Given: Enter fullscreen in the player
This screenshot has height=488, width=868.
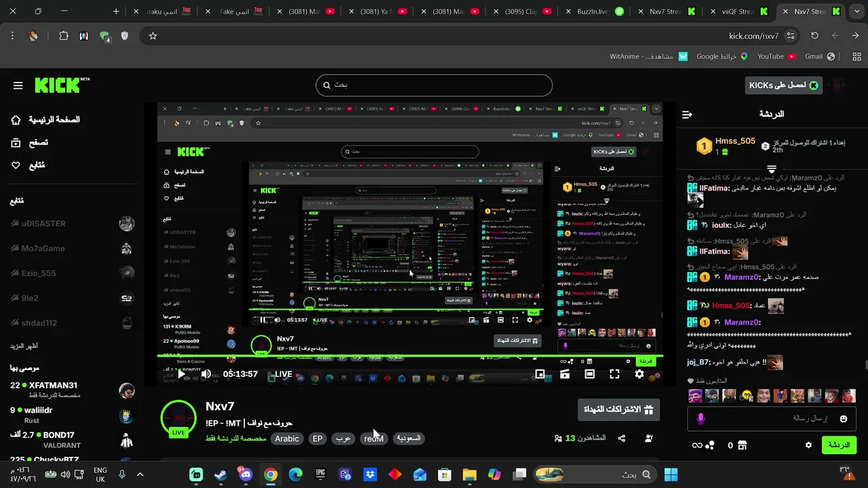Looking at the screenshot, I should pos(614,374).
